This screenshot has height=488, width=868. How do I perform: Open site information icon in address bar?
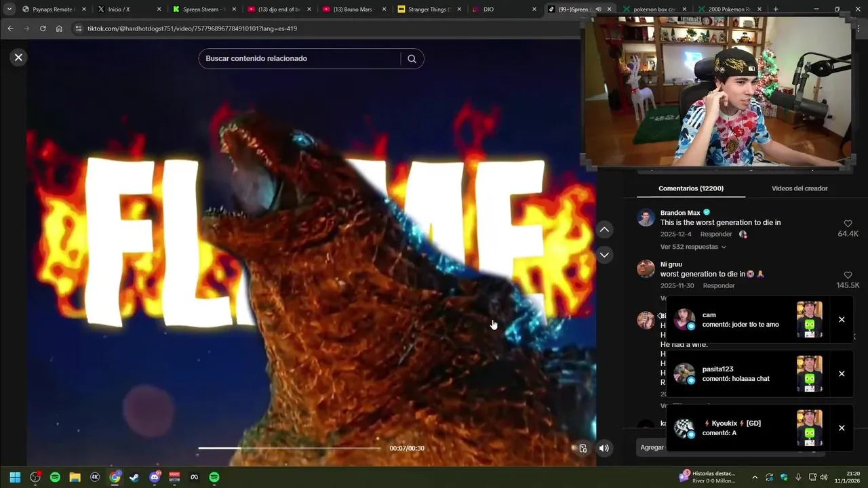pos(78,28)
